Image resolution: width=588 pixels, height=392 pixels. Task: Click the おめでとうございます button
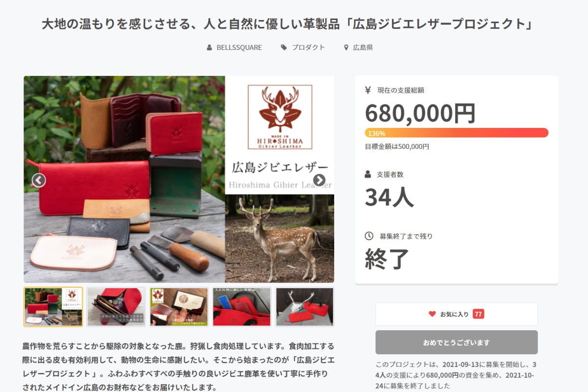457,343
